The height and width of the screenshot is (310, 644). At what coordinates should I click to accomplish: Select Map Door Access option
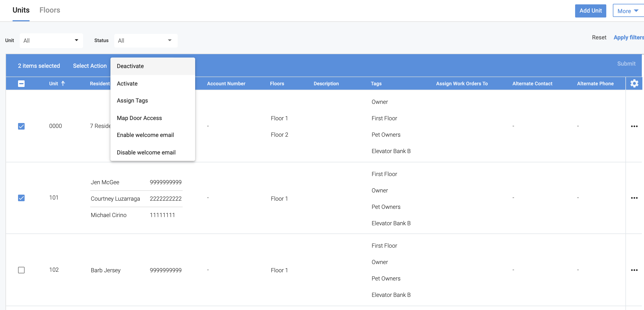coord(139,118)
